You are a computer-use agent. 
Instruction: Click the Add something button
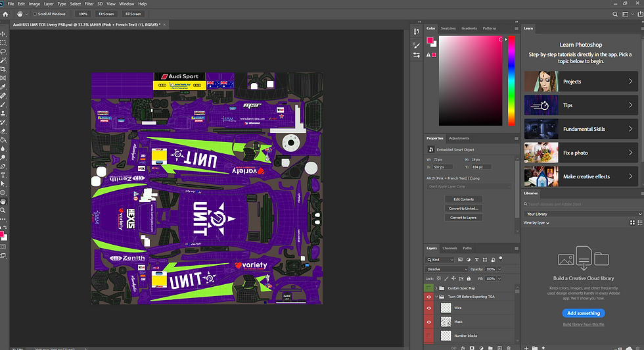pos(584,313)
